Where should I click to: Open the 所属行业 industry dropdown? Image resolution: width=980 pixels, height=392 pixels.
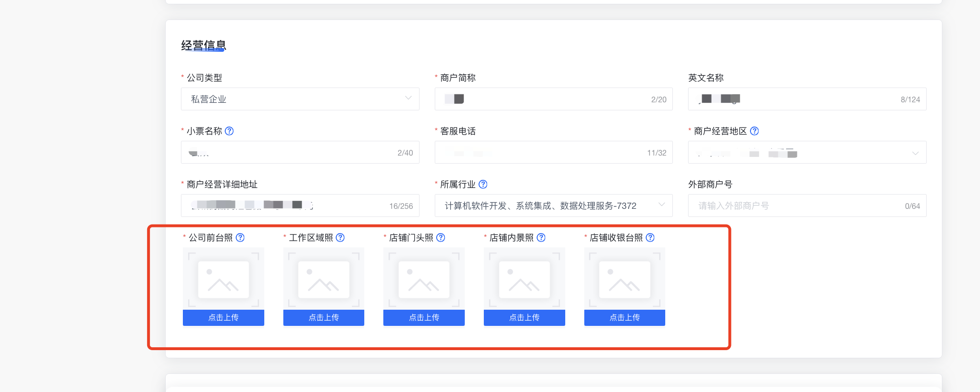pos(553,206)
